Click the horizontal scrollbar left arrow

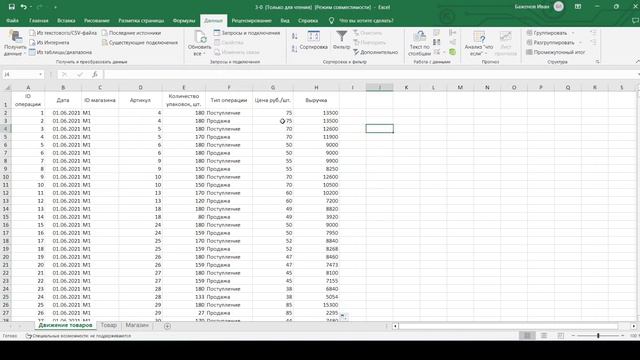(395, 326)
